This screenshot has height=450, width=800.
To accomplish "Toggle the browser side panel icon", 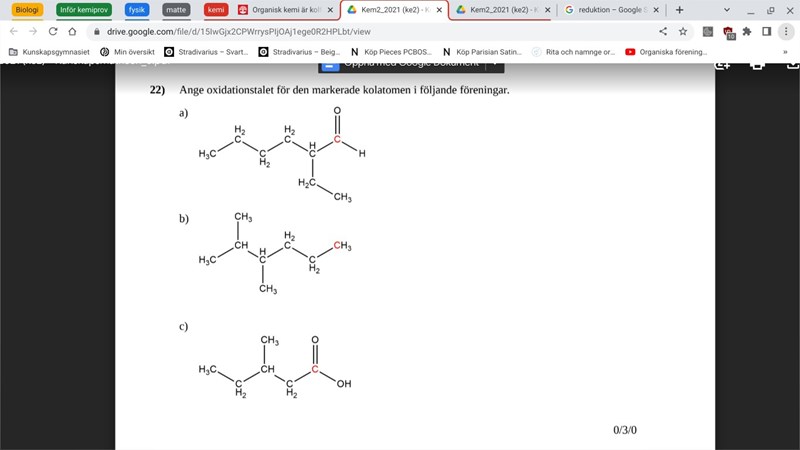I will pos(766,31).
